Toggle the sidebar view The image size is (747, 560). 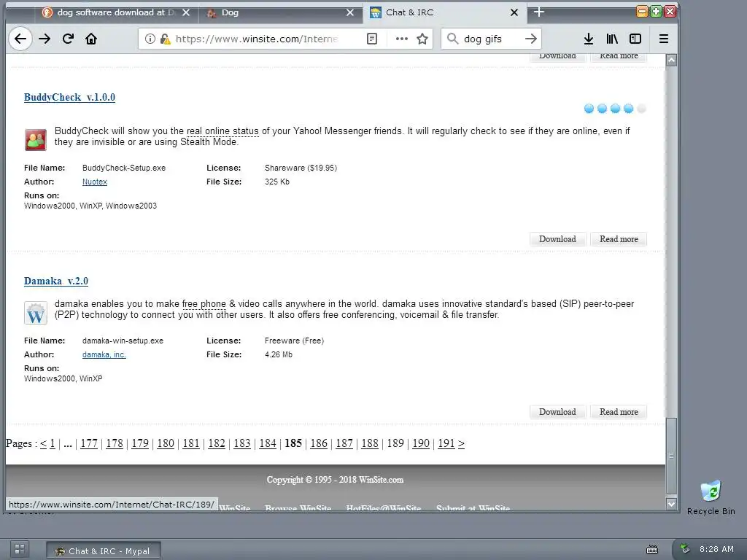[635, 39]
